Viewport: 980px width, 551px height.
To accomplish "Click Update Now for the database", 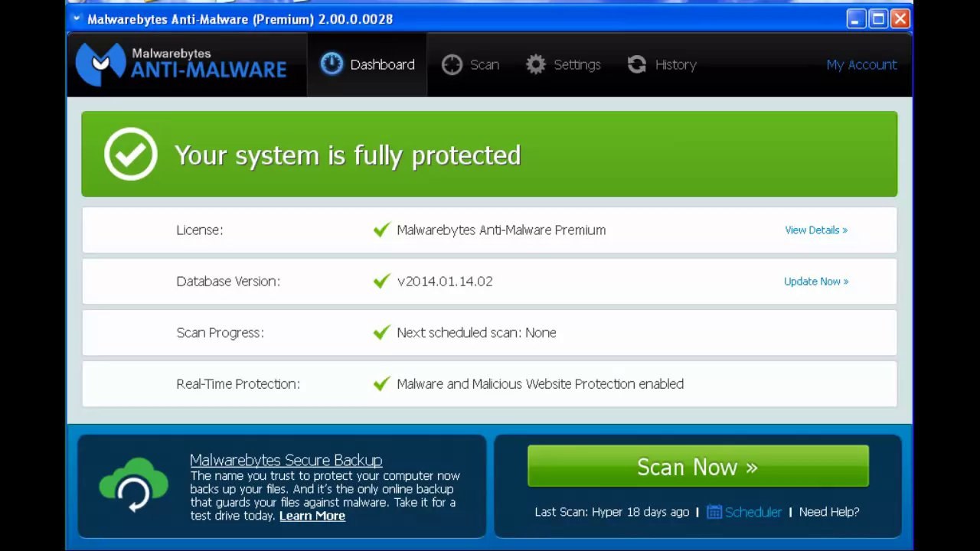I will [816, 281].
